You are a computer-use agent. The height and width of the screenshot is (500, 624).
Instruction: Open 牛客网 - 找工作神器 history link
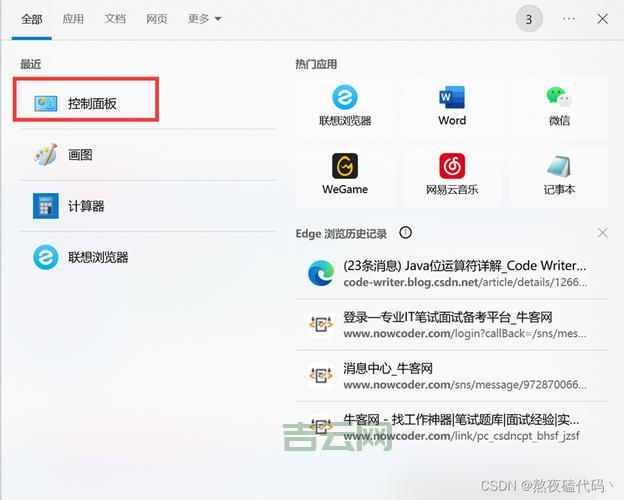pyautogui.click(x=461, y=419)
